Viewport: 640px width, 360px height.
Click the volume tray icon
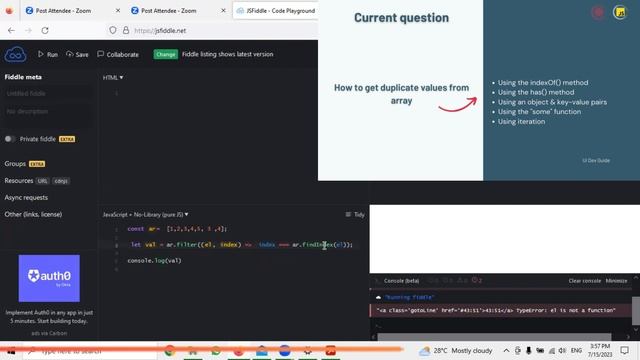tap(562, 351)
